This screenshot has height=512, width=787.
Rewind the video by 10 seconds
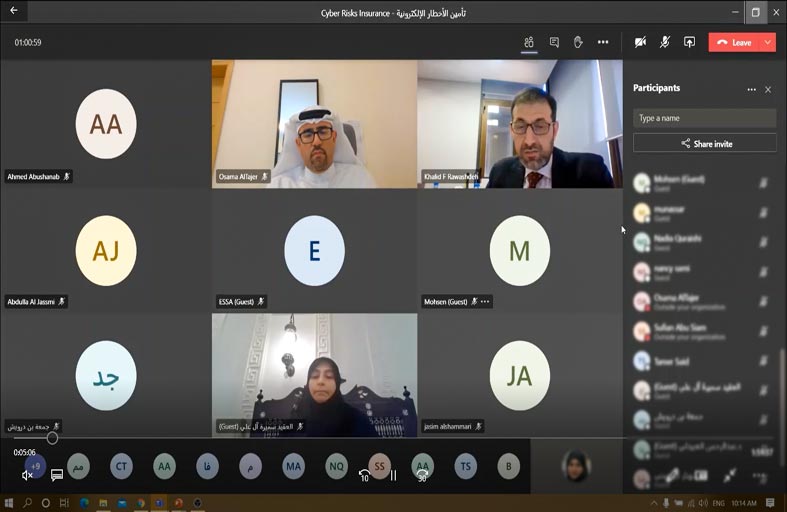pos(364,476)
